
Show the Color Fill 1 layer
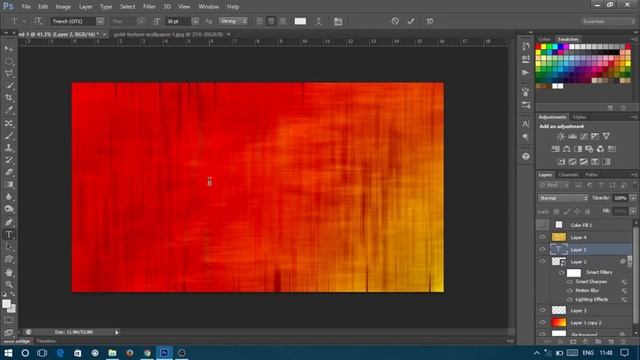(542, 224)
